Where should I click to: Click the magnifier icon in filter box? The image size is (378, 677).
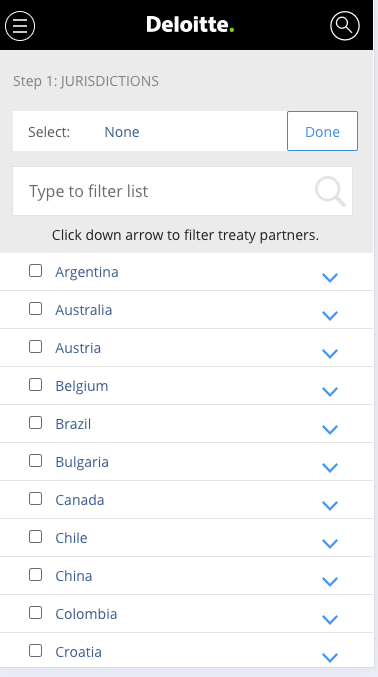tap(330, 191)
